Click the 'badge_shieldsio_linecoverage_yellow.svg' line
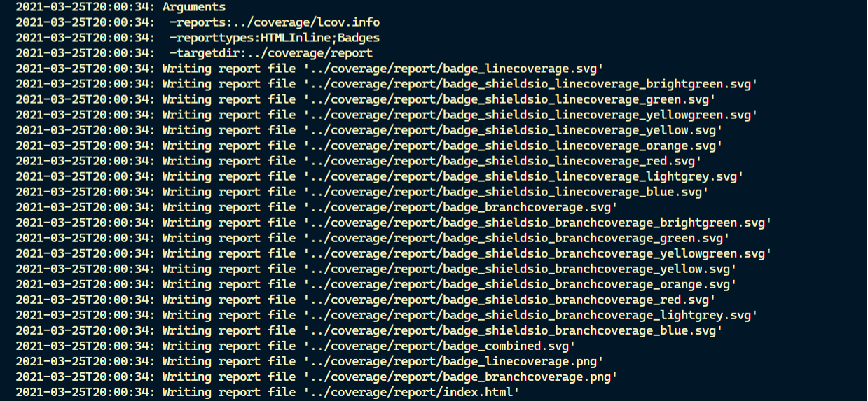The width and height of the screenshot is (868, 401). click(x=369, y=130)
